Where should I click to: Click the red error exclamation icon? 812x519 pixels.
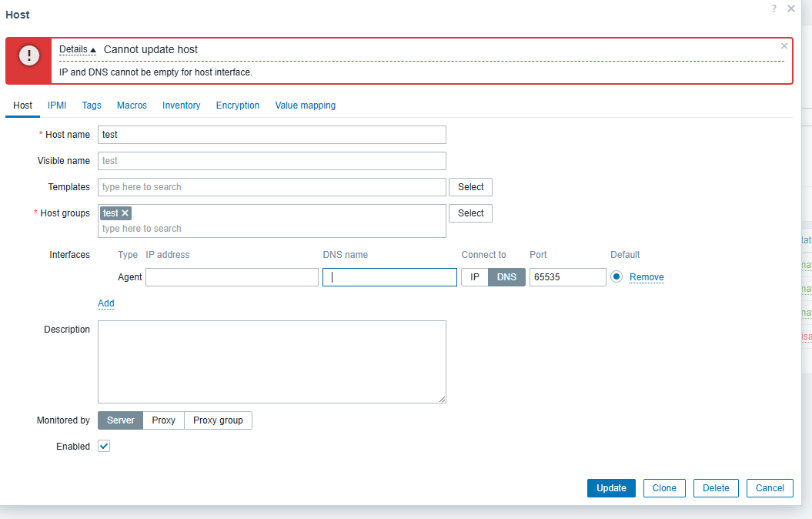28,55
